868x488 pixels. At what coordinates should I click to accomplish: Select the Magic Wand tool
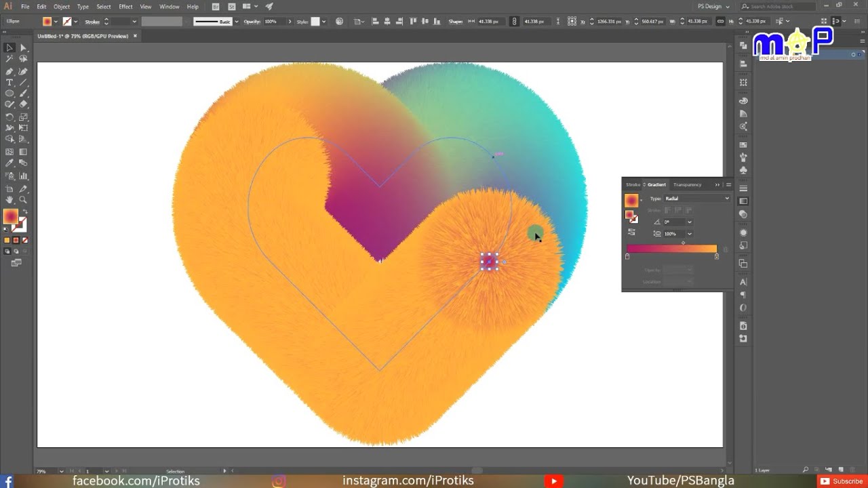9,59
